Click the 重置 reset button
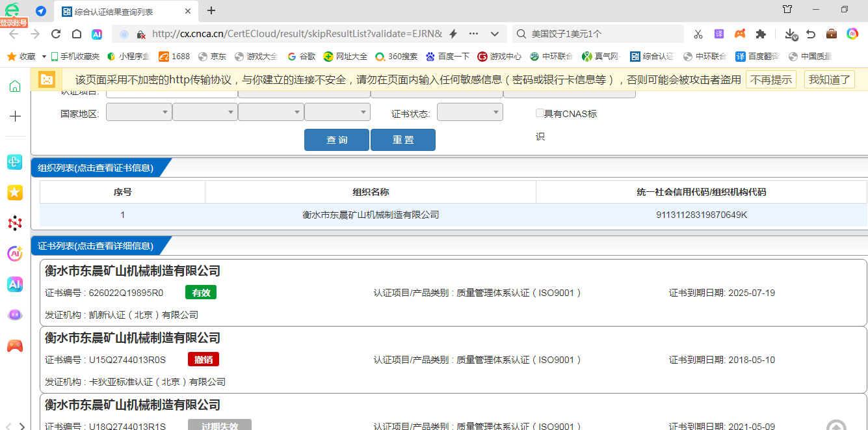The image size is (868, 430). click(x=403, y=140)
